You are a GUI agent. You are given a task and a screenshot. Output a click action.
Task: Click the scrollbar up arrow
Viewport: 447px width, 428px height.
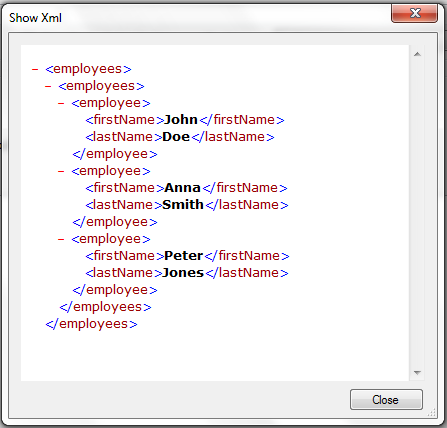pyautogui.click(x=417, y=54)
